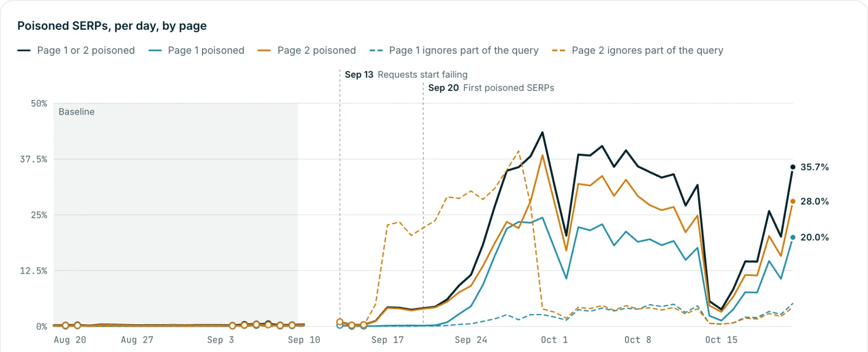Screen dimensions: 868x352
Task: Click the orange line swatch for 'Page 2 poisoned'
Action: click(x=264, y=51)
